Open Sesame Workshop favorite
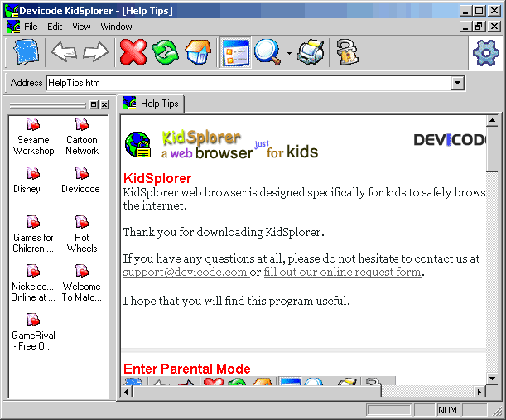 (x=33, y=137)
